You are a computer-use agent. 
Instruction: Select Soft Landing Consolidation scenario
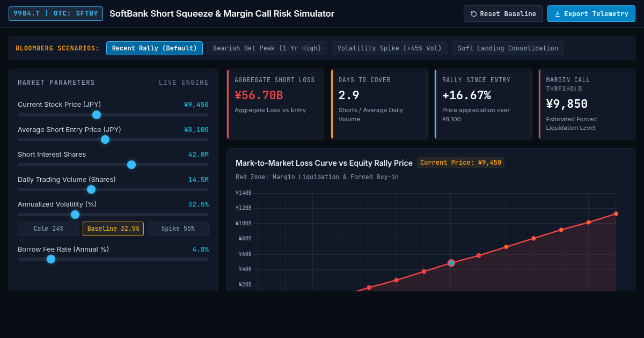[x=508, y=48]
